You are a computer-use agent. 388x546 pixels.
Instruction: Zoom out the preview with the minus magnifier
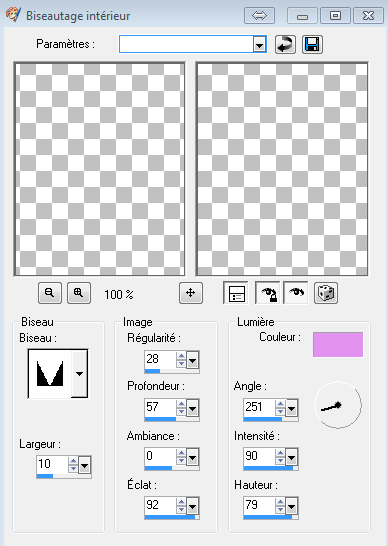[x=50, y=293]
